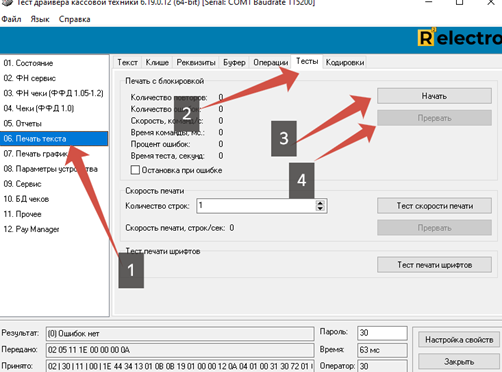Viewport: 502px width, 372px height.
Task: Open 04. Чеки (ФФД 1.0)
Action: [54, 108]
